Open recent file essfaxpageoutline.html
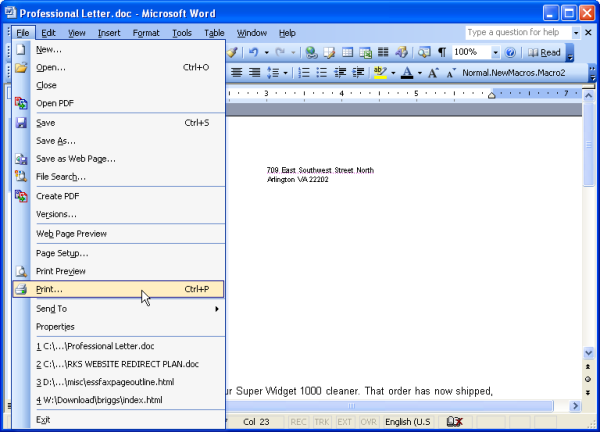 coord(118,382)
